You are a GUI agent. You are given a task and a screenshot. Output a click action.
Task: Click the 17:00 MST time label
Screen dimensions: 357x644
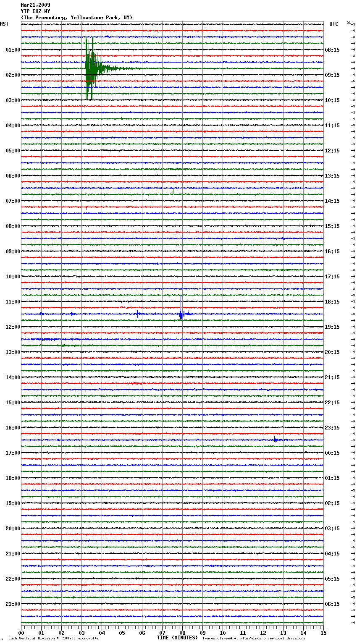pyautogui.click(x=13, y=453)
